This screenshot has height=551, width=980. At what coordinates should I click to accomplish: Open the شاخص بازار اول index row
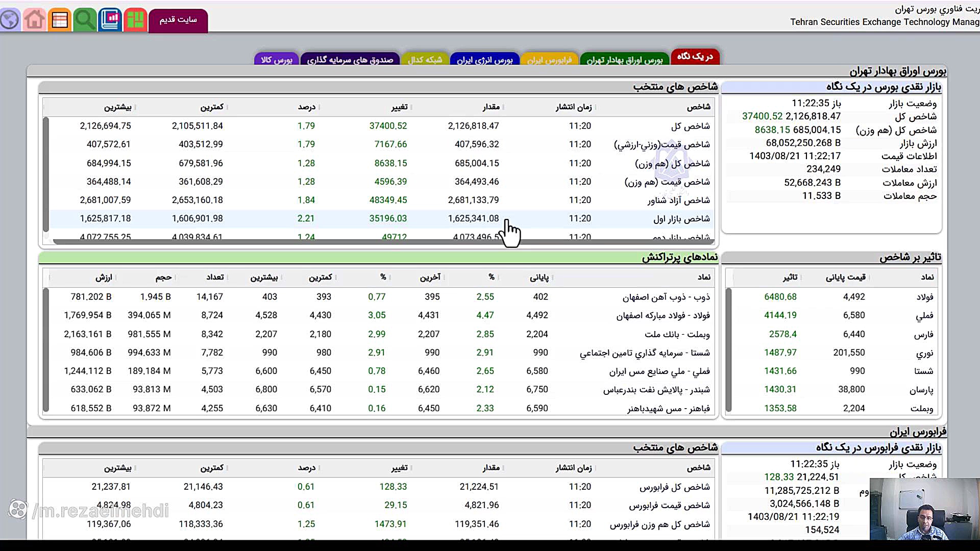click(x=681, y=219)
